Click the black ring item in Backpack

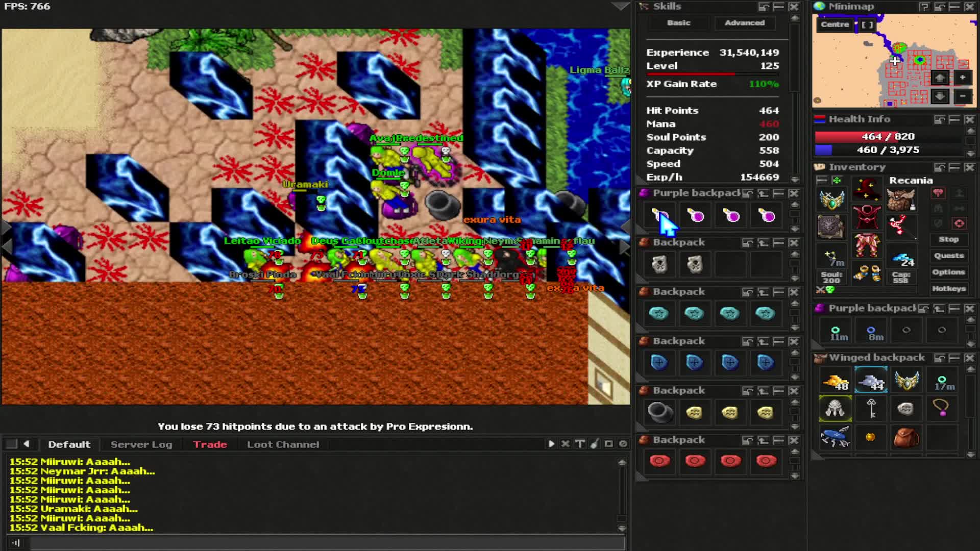tap(659, 412)
